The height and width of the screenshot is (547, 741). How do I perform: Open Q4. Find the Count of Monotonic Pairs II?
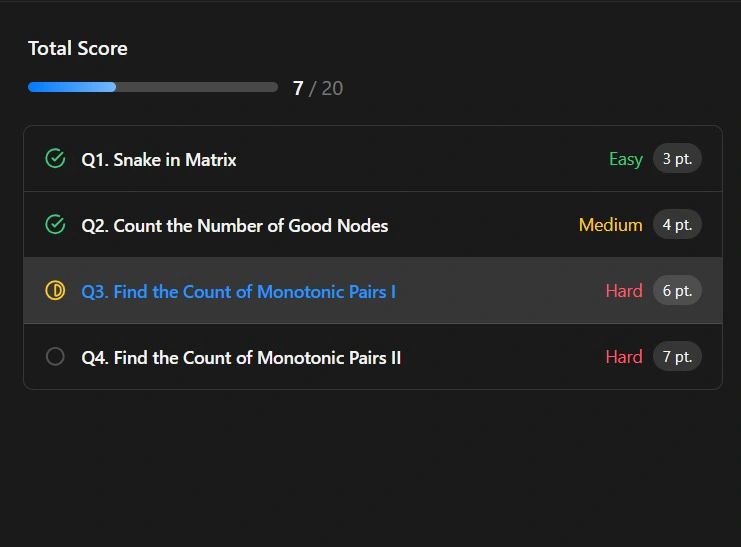coord(241,358)
